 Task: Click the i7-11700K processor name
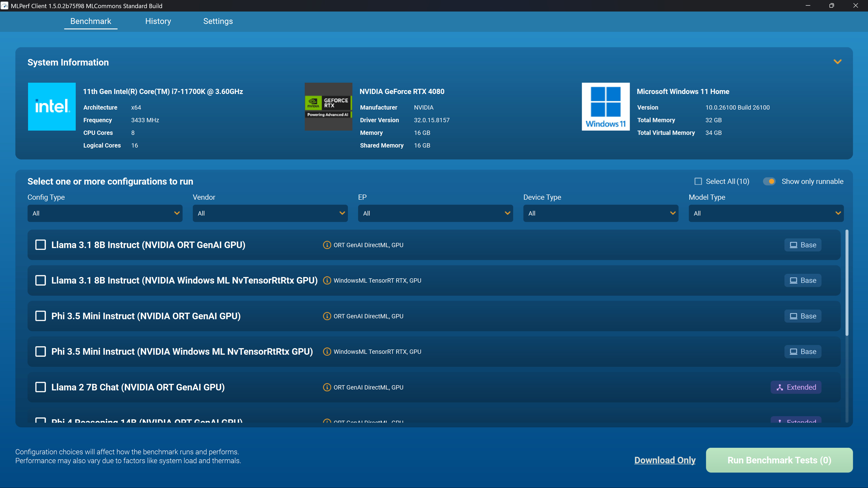(x=163, y=91)
